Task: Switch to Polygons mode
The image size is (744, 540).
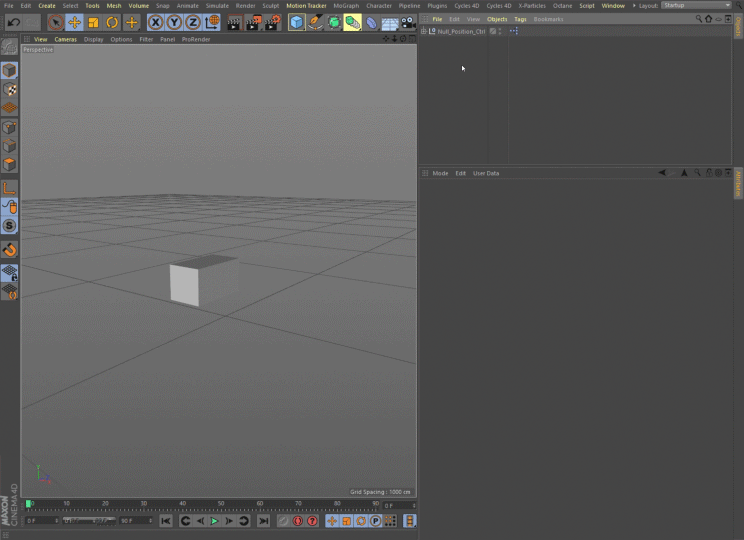Action: click(9, 165)
